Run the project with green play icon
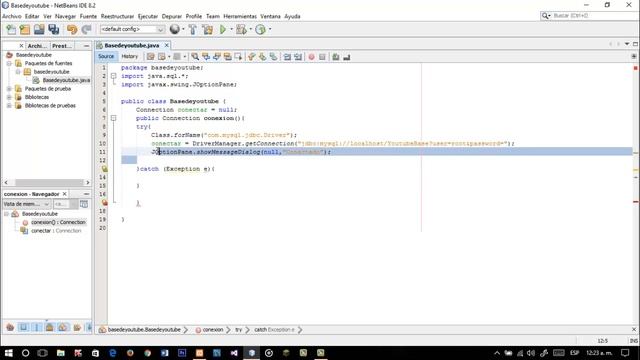This screenshot has width=640, height=360. point(223,29)
